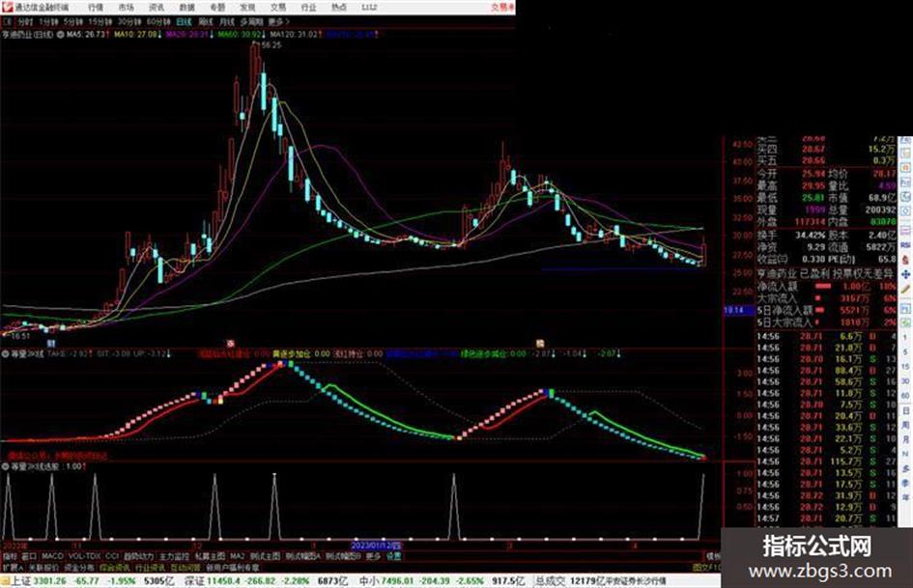Open 更多 indicator list in bottom tabs
This screenshot has width=913, height=588.
click(373, 556)
